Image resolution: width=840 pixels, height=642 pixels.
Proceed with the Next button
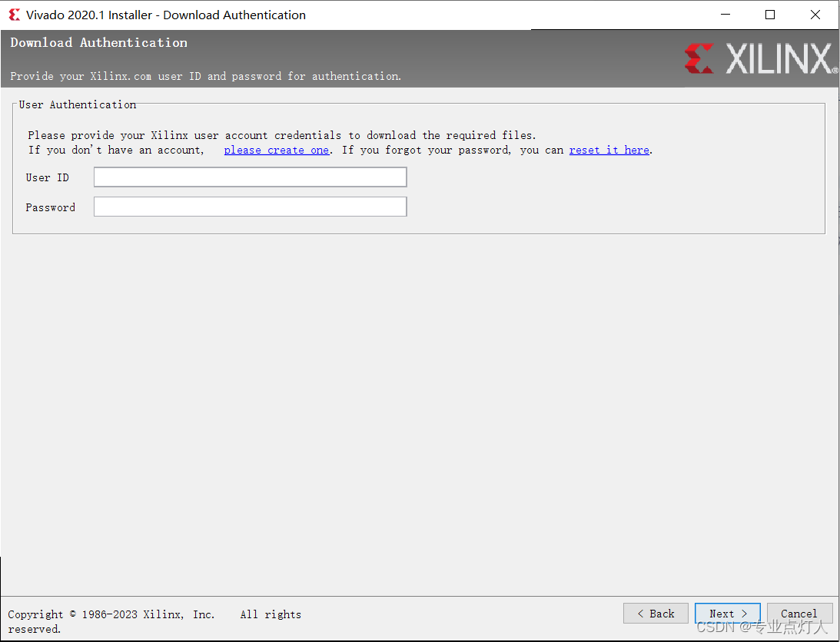tap(728, 613)
